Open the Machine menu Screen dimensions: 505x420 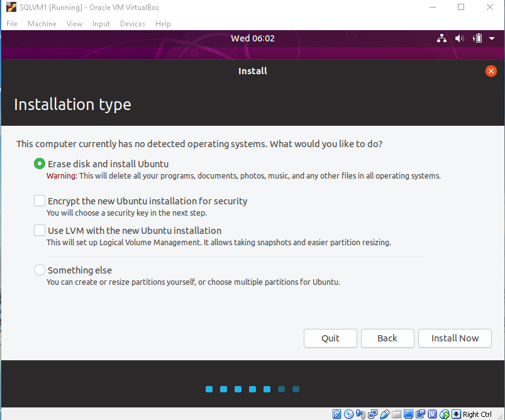(x=42, y=24)
